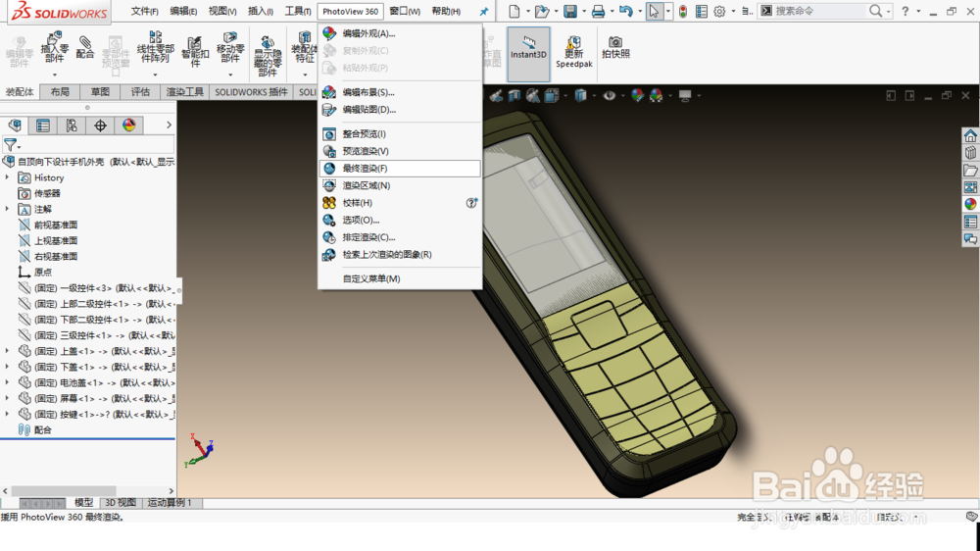This screenshot has height=551, width=980.
Task: Click the 移动零部件 tool
Action: point(230,47)
